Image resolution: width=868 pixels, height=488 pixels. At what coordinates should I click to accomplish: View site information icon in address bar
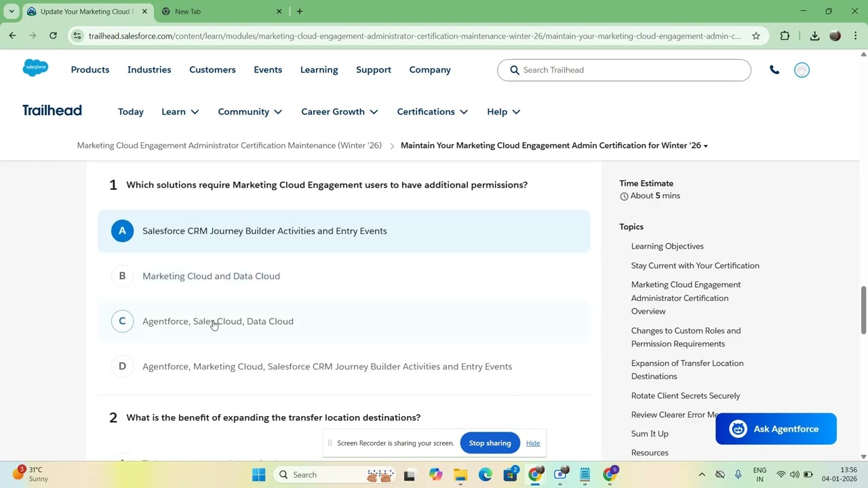tap(77, 36)
